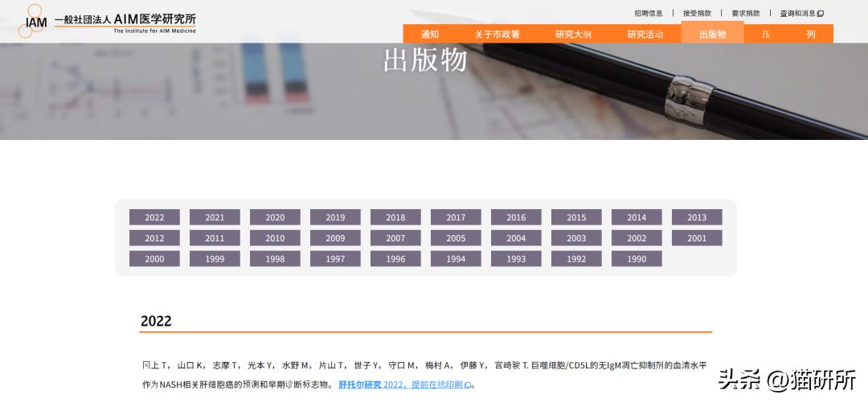Select the 2009 year button
The height and width of the screenshot is (403, 868).
[x=335, y=238]
